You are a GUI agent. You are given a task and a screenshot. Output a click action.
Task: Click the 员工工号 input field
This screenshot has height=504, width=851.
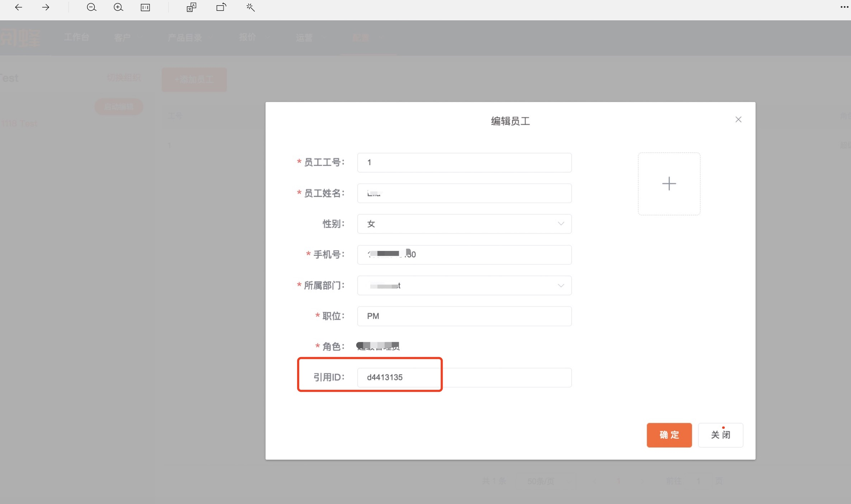(464, 162)
